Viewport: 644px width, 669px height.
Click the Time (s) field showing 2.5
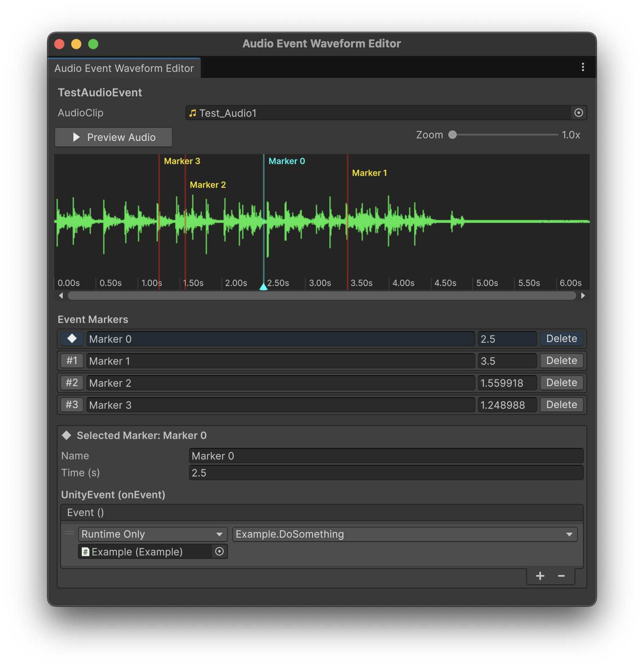(386, 473)
